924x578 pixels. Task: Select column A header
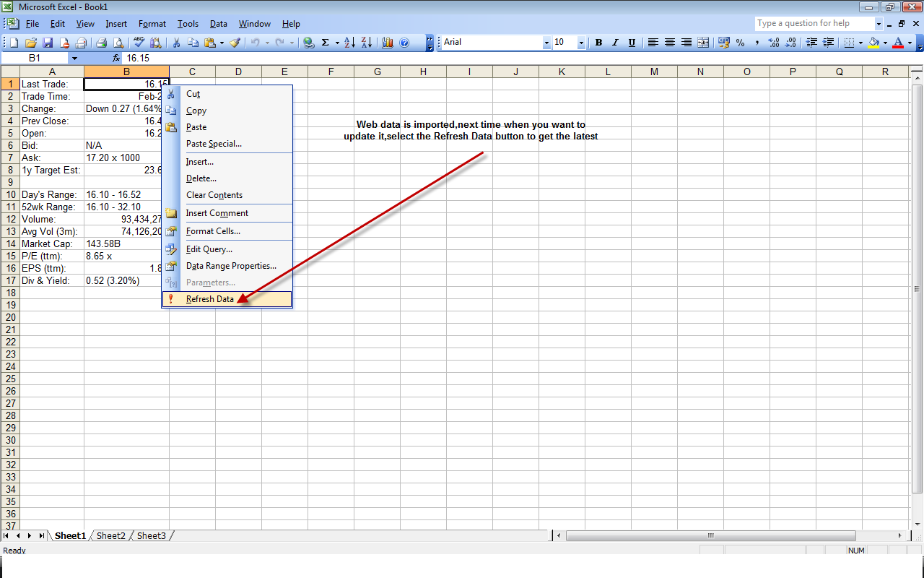pyautogui.click(x=52, y=72)
